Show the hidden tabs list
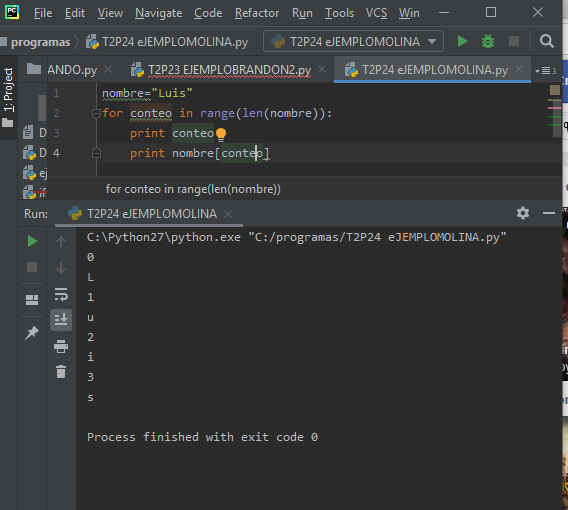Screen dimensions: 568x510 (x=546, y=71)
